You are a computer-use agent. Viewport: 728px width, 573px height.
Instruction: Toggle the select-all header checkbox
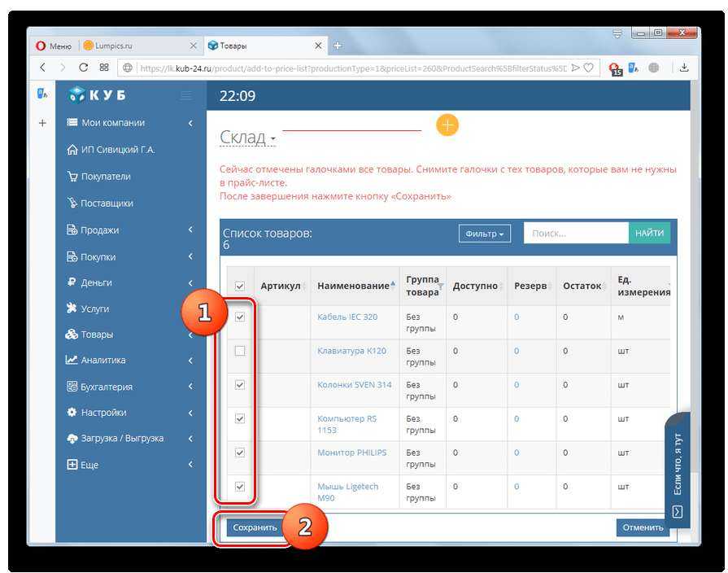click(240, 286)
